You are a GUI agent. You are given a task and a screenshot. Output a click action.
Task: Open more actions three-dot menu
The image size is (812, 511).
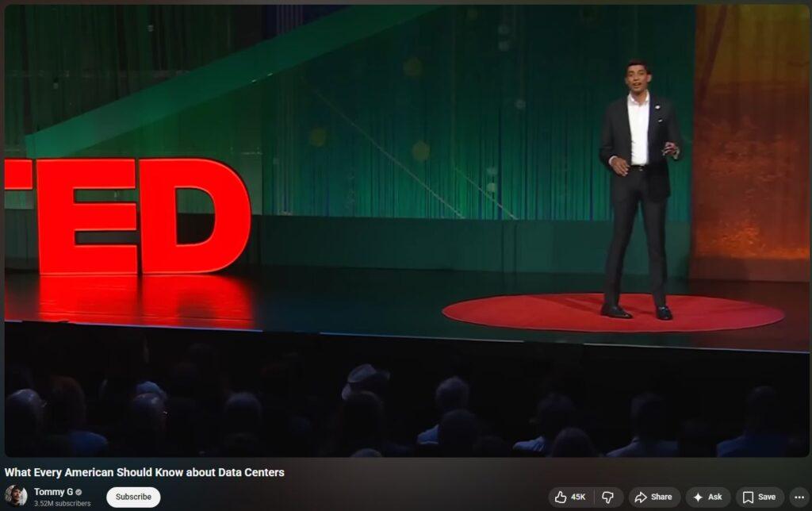coord(799,497)
